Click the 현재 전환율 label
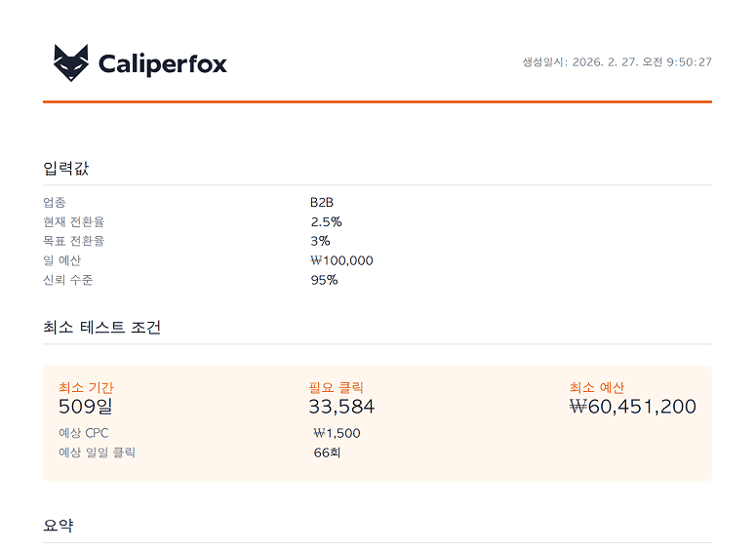756x550 pixels. (75, 222)
